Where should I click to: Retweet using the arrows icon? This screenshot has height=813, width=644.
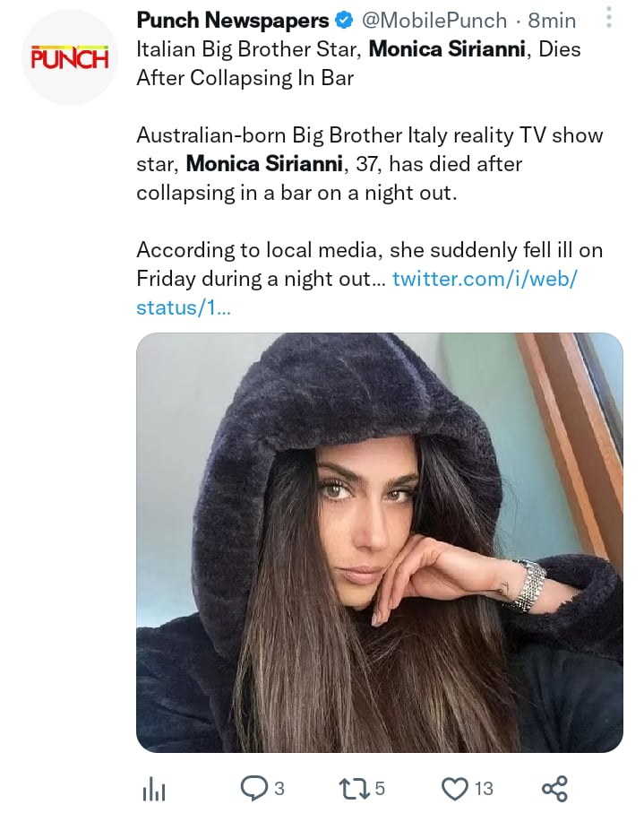coord(354,789)
